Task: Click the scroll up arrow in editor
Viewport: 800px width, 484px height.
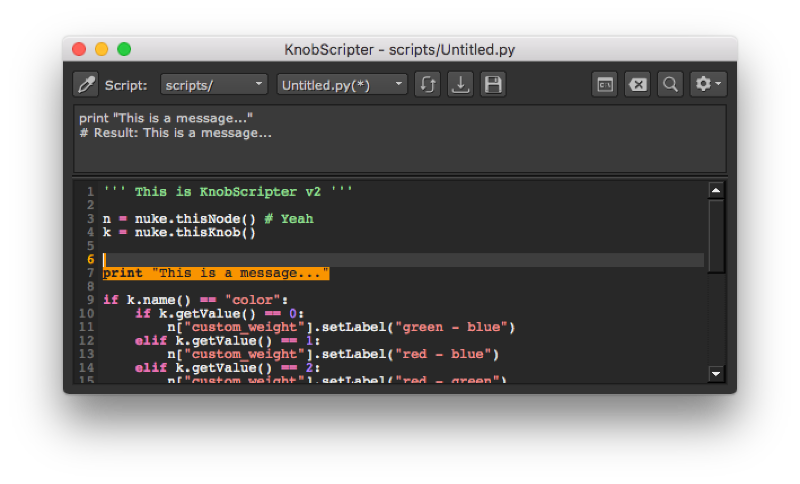Action: point(716,190)
